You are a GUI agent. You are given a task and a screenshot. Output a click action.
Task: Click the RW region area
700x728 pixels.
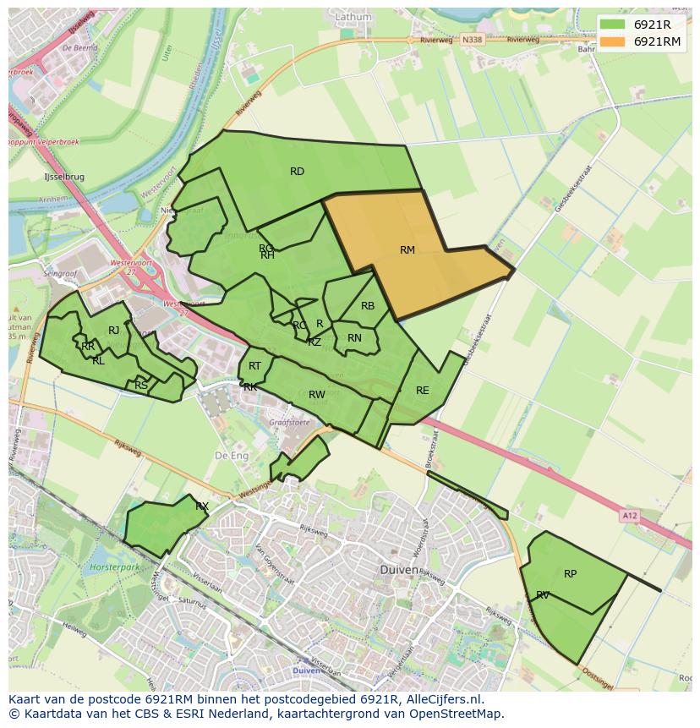click(x=318, y=394)
